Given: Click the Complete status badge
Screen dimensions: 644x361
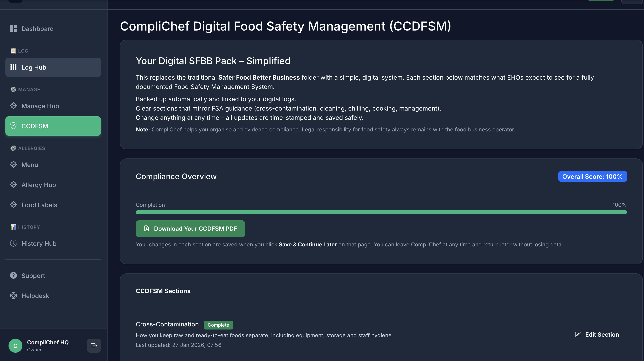Looking at the screenshot, I should coord(218,325).
